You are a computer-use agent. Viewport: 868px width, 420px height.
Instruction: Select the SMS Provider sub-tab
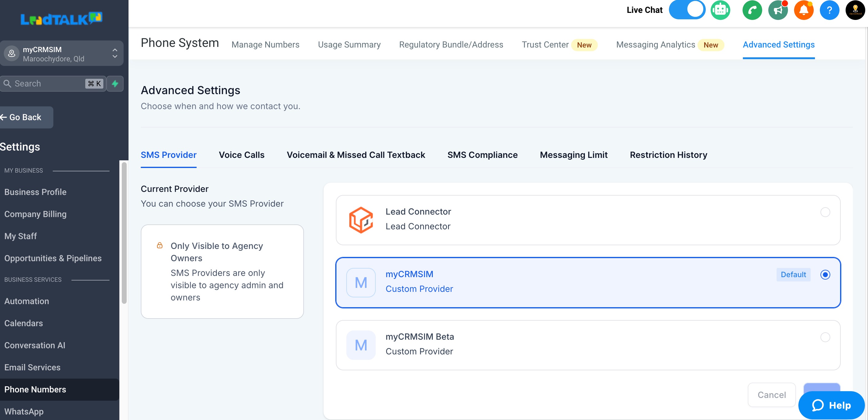click(168, 155)
